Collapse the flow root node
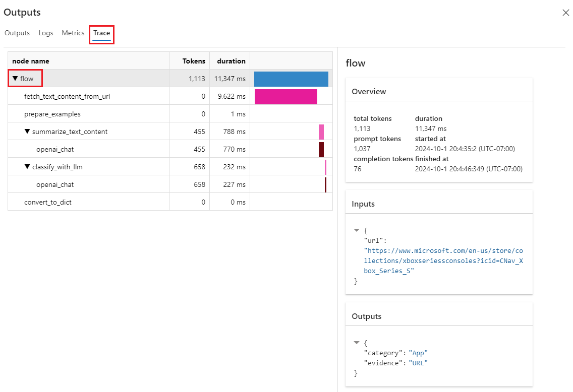 [15, 79]
